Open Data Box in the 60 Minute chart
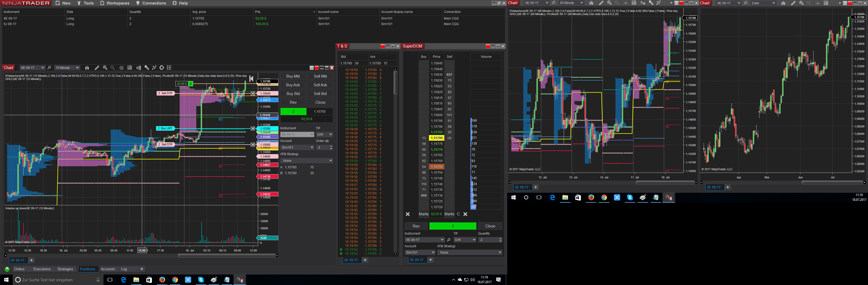 pos(634,3)
